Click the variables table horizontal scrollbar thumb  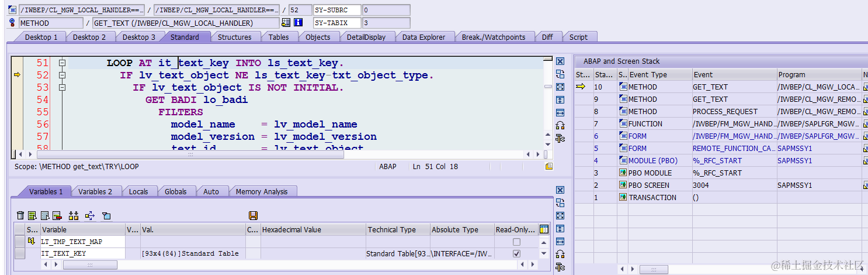tap(90, 265)
